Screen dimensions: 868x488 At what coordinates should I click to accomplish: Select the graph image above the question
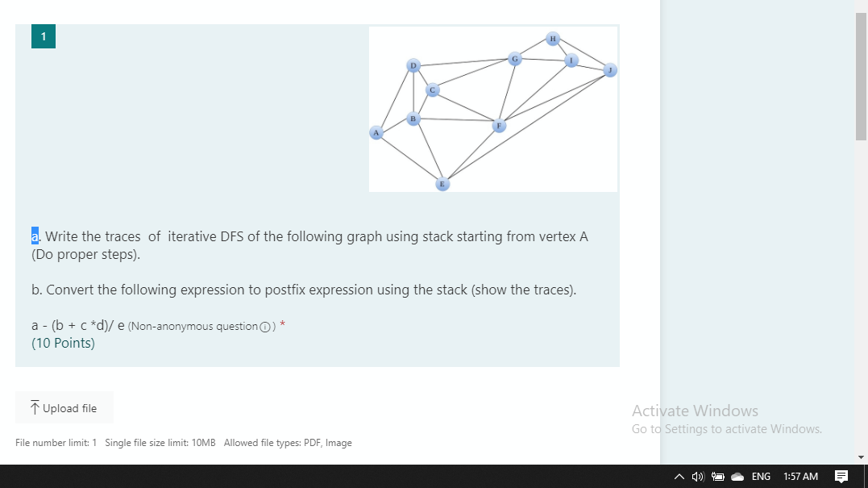(492, 108)
